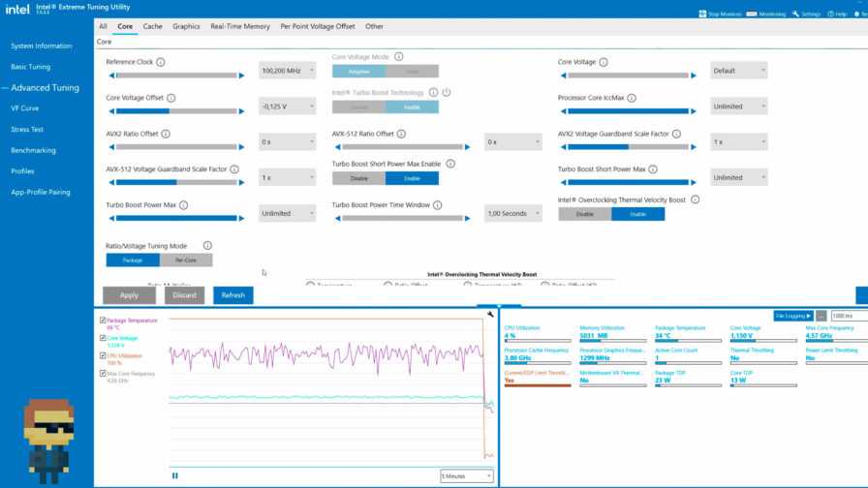This screenshot has width=868, height=488.
Task: Click the Apply button
Action: pyautogui.click(x=129, y=295)
